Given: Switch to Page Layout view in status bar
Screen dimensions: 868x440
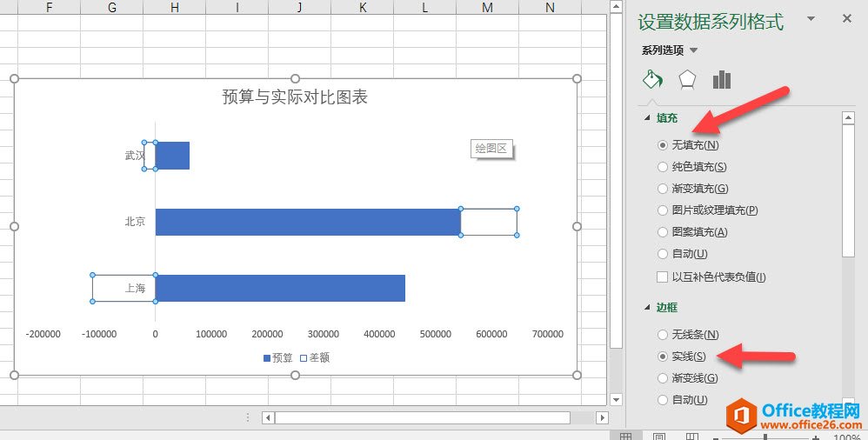Looking at the screenshot, I should (x=659, y=437).
